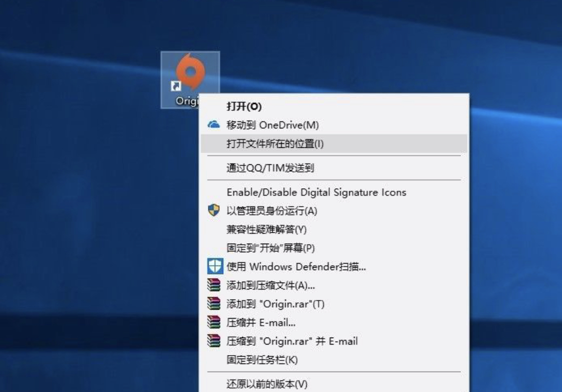Choose 兼容性疑难解答(Y)
Image resolution: width=562 pixels, height=392 pixels.
(334, 229)
